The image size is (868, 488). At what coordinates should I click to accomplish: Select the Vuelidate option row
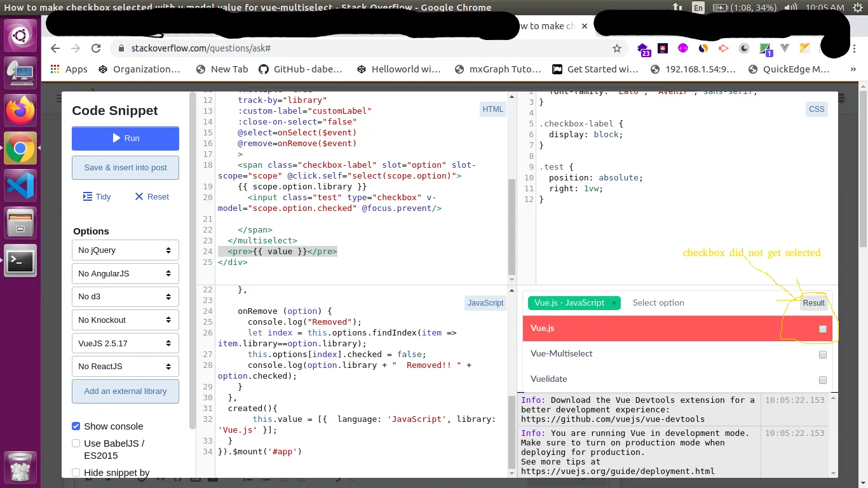pos(677,379)
